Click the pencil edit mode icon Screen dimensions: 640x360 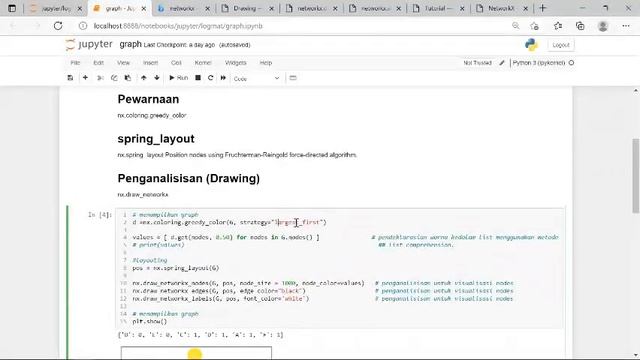pos(502,63)
